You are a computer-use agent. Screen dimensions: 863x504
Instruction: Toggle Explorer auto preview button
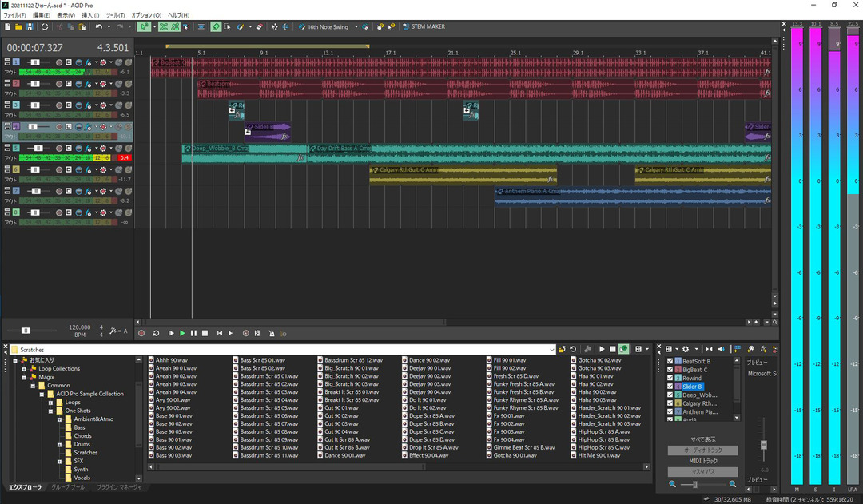click(623, 349)
